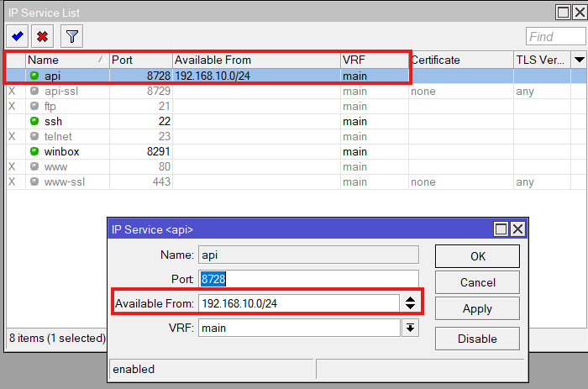Image resolution: width=588 pixels, height=389 pixels.
Task: Close the IP Service api dialog
Action: 517,229
